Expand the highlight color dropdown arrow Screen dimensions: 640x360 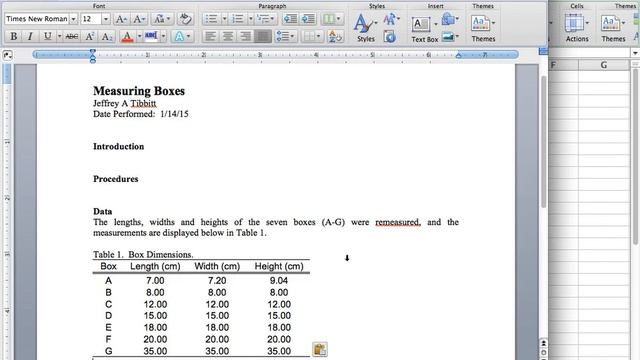click(163, 37)
